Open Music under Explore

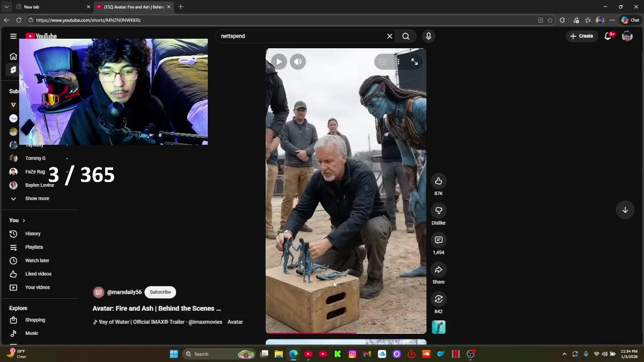[x=31, y=333]
